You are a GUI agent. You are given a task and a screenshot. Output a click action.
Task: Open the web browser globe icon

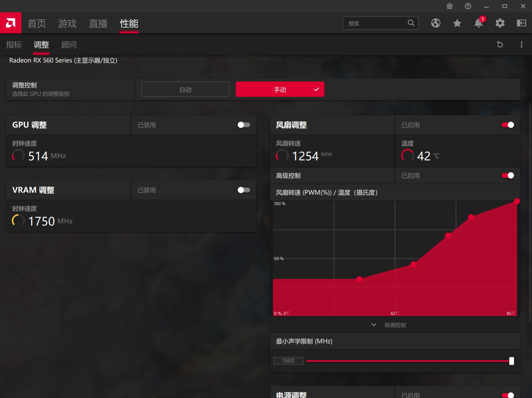tap(436, 23)
